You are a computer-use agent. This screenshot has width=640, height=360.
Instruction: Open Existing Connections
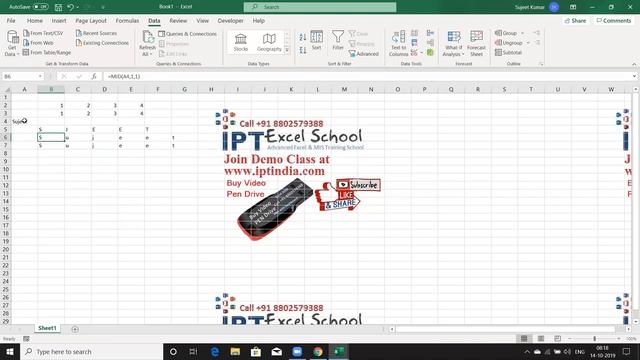102,43
